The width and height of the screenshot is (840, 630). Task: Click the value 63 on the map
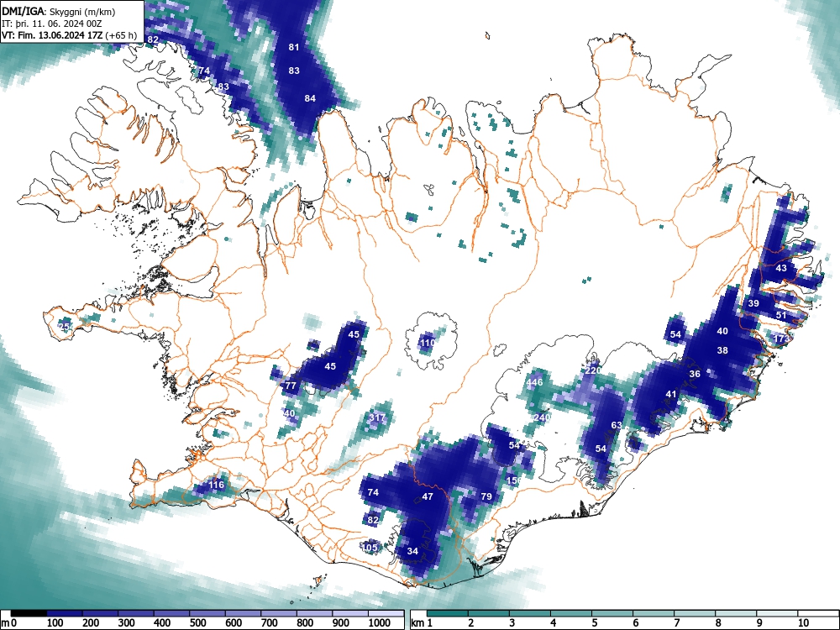click(x=617, y=425)
